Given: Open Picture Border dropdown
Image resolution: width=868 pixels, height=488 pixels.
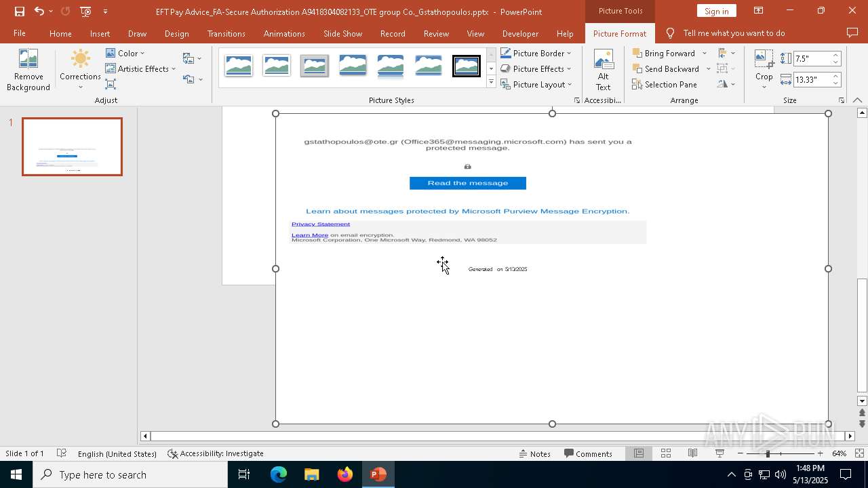Looking at the screenshot, I should click(x=536, y=53).
